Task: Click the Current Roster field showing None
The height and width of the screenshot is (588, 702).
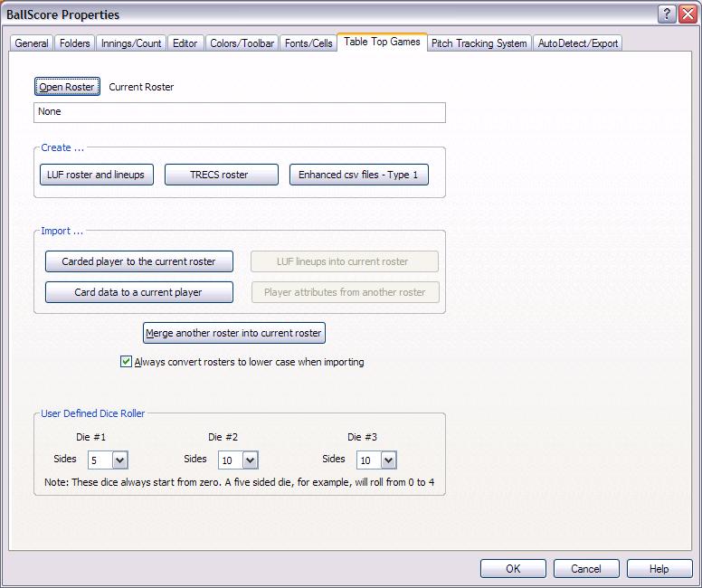Action: point(240,112)
